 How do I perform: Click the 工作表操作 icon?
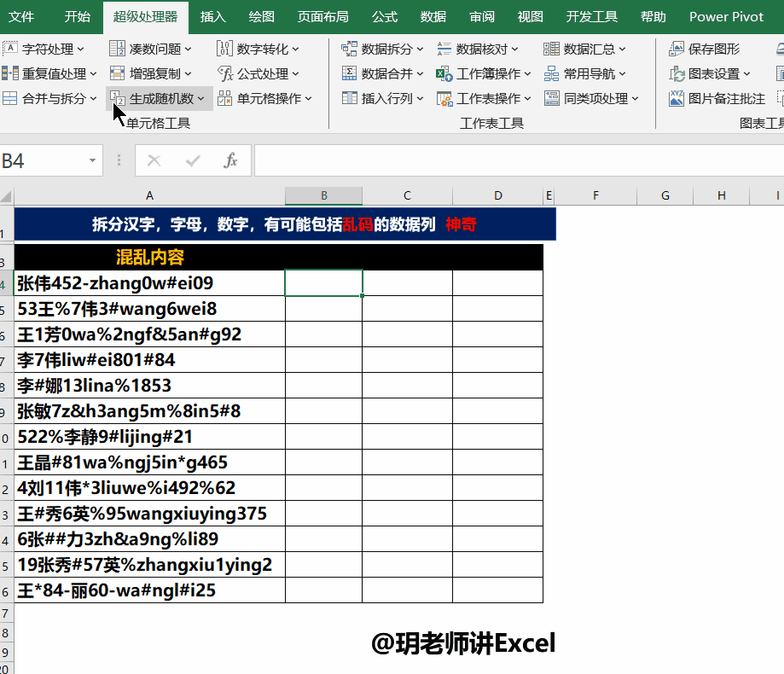pos(444,98)
